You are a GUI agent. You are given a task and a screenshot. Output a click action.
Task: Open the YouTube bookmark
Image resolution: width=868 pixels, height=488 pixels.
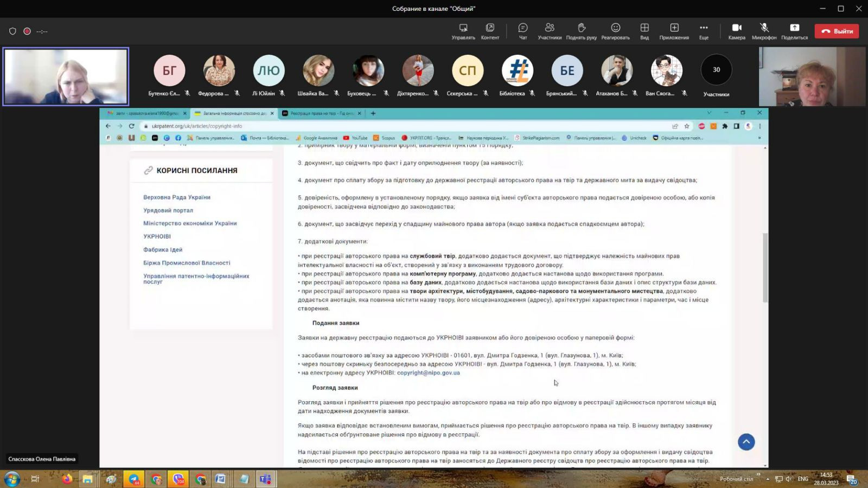[x=355, y=138]
